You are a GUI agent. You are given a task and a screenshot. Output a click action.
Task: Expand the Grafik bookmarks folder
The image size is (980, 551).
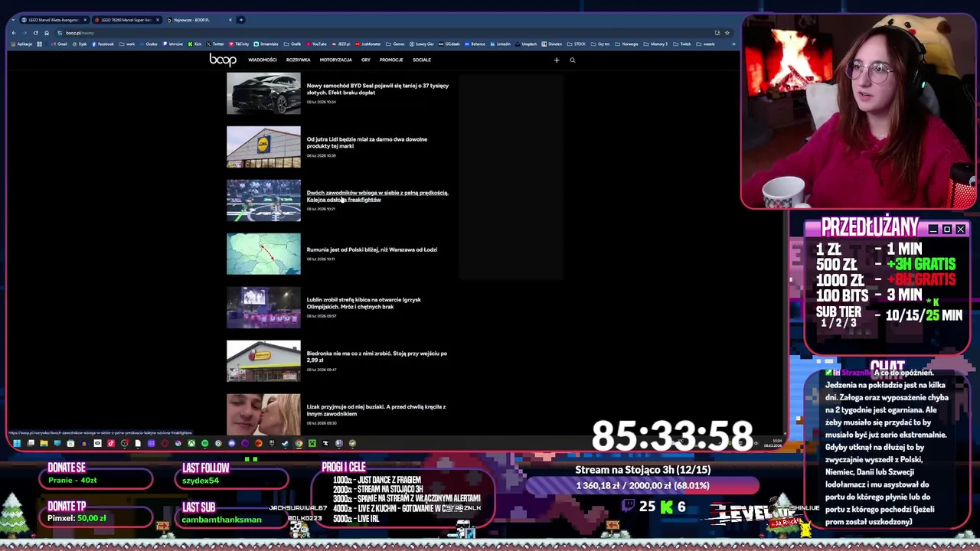[292, 44]
